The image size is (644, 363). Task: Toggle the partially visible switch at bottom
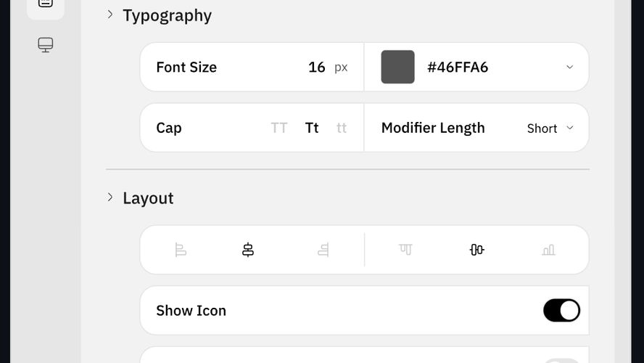coord(561,360)
